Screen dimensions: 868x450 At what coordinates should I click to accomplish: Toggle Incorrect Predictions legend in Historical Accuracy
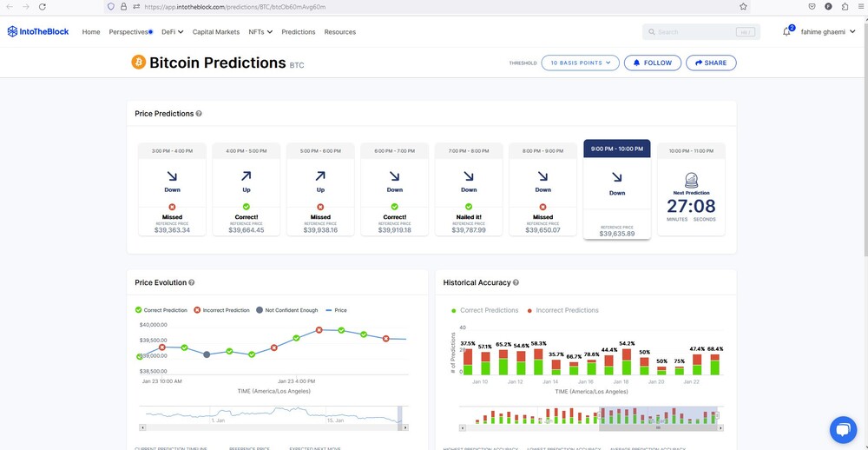click(x=563, y=310)
